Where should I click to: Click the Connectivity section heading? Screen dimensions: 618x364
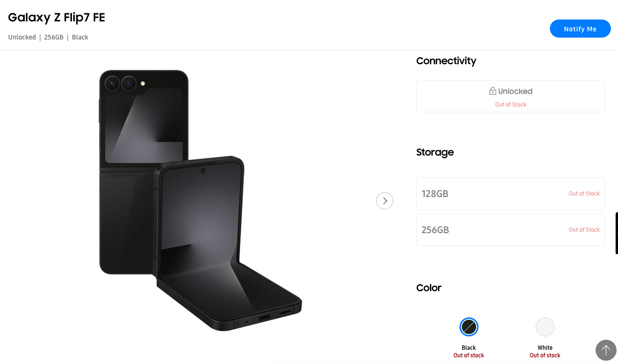446,61
